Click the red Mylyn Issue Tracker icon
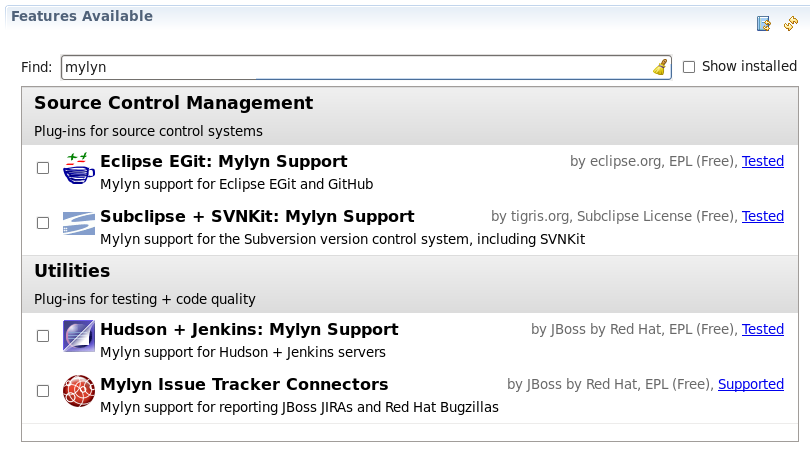Viewport: 810px width, 450px height. [78, 391]
